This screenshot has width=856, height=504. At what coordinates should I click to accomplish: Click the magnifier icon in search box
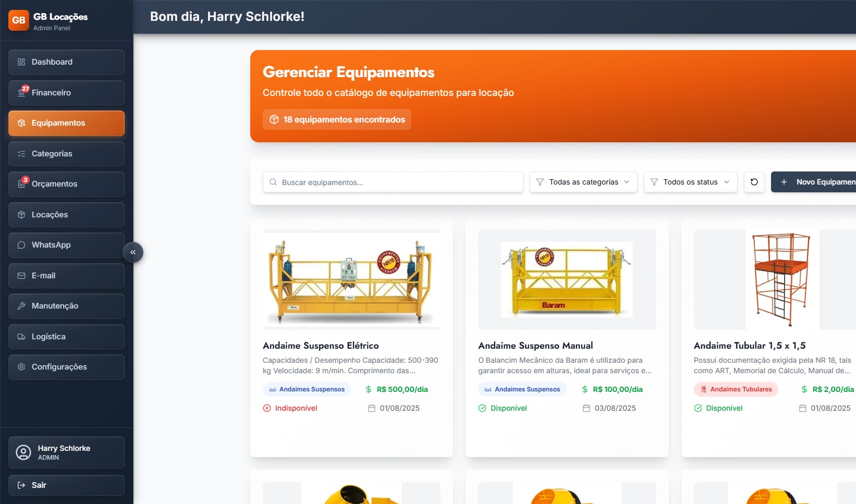coord(273,182)
